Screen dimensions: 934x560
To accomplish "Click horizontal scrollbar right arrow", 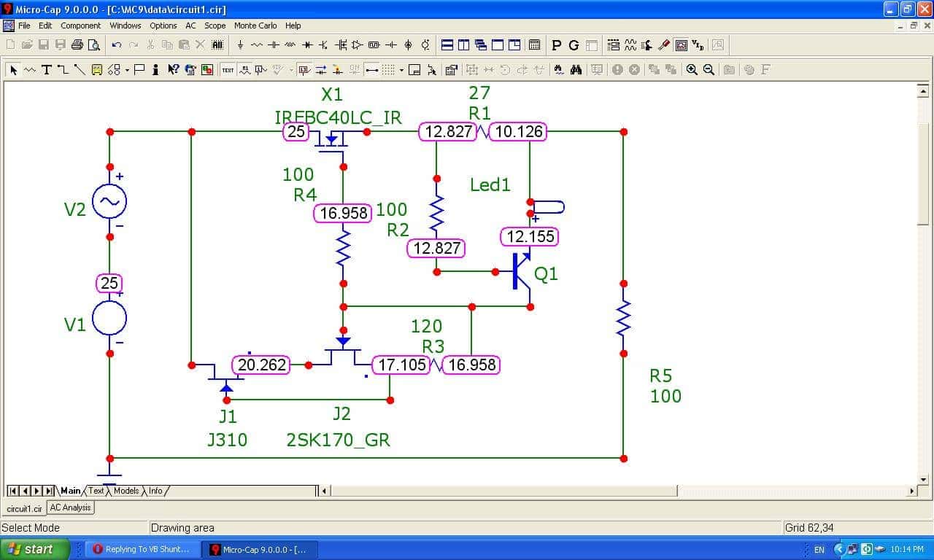I will [911, 491].
